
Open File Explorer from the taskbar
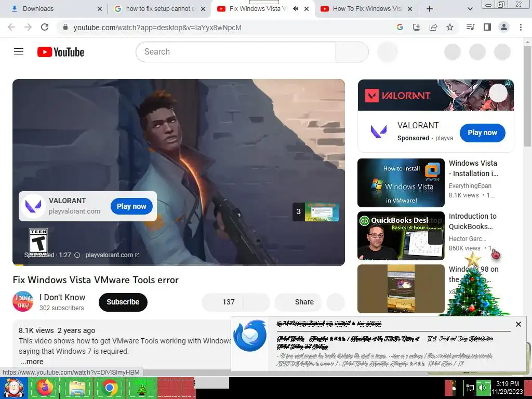77,388
